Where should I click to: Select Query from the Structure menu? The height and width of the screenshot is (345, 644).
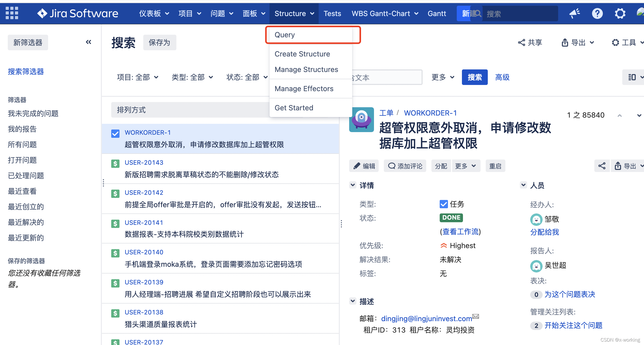[x=285, y=35]
